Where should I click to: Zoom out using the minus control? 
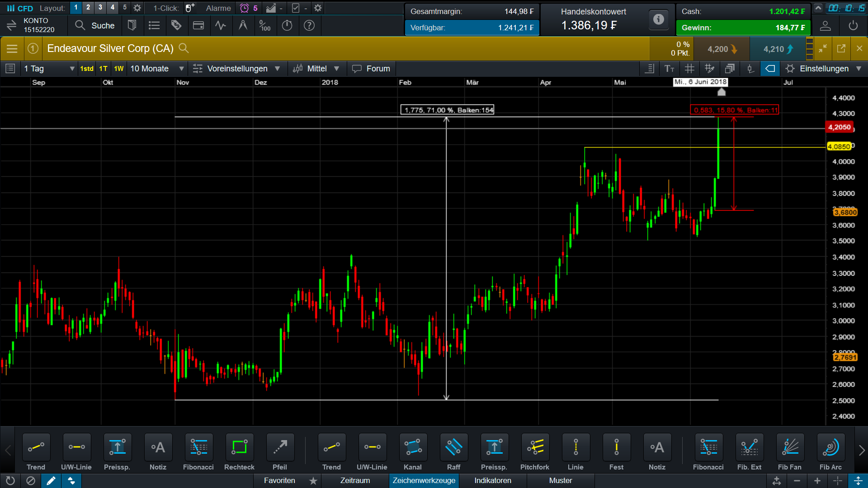797,481
